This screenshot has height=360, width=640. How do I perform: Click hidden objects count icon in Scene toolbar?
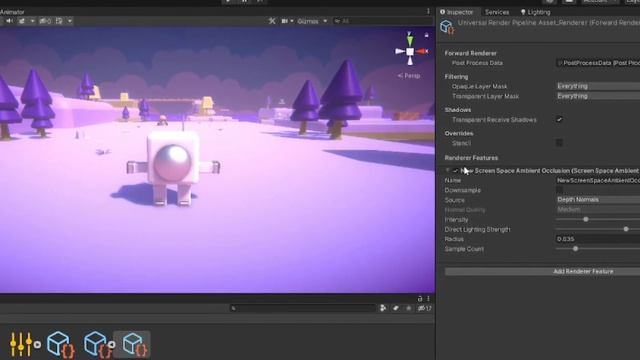pyautogui.click(x=45, y=21)
